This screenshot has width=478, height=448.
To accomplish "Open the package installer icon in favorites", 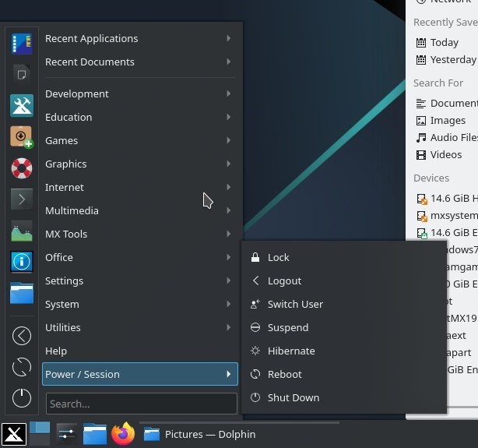I will [22, 136].
